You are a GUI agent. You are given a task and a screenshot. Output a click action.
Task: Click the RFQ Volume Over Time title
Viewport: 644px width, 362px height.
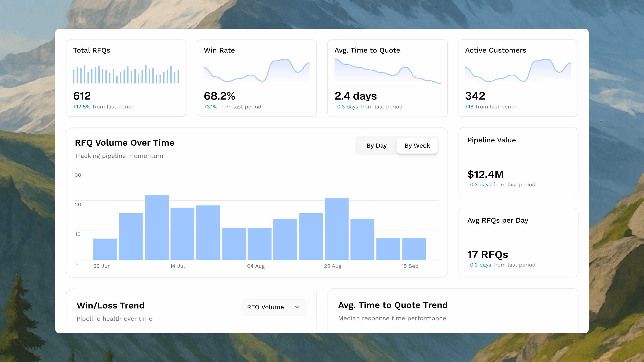125,143
